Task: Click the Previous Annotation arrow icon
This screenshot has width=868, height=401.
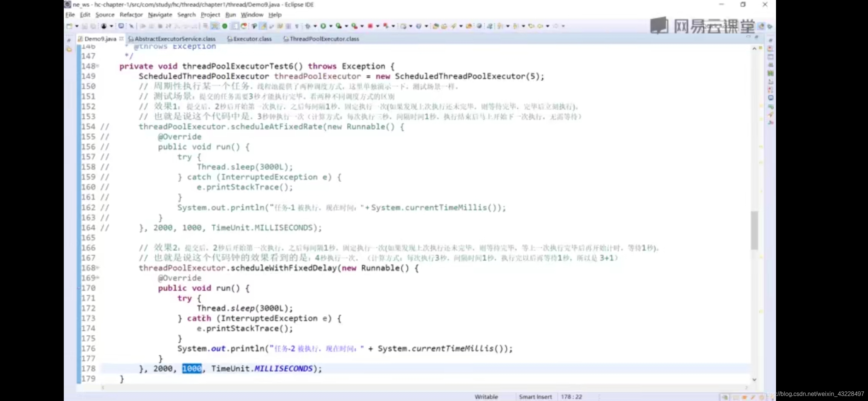Action: click(x=516, y=26)
